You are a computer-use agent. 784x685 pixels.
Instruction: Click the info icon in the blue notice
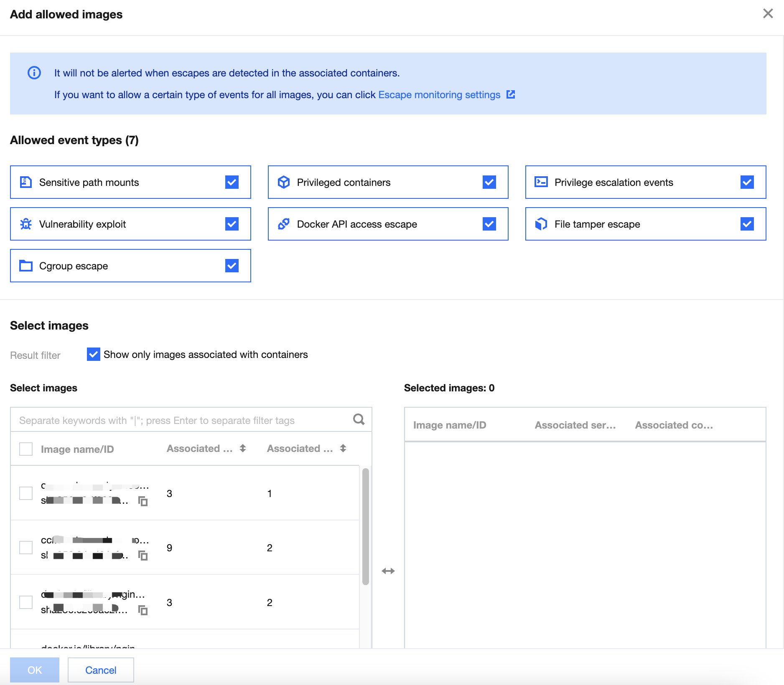tap(34, 73)
